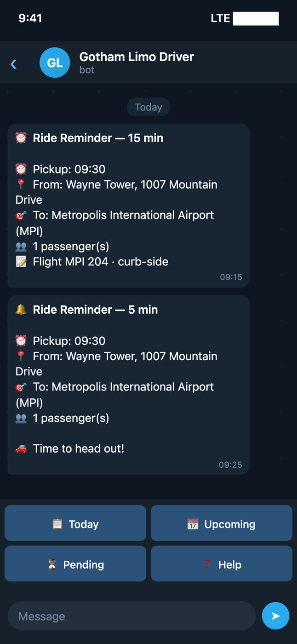Click bell icon in 5 min reminder

pyautogui.click(x=21, y=310)
